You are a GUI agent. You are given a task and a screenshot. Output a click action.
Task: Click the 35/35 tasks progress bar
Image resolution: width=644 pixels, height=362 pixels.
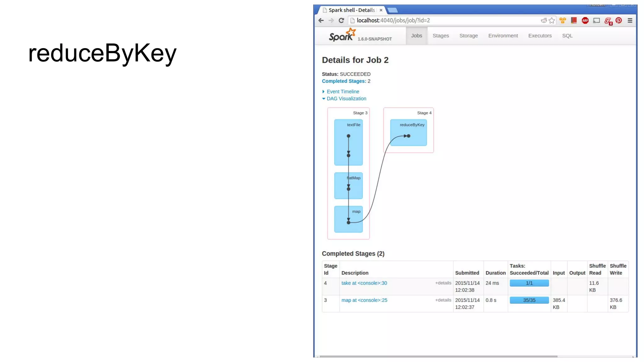(x=529, y=300)
